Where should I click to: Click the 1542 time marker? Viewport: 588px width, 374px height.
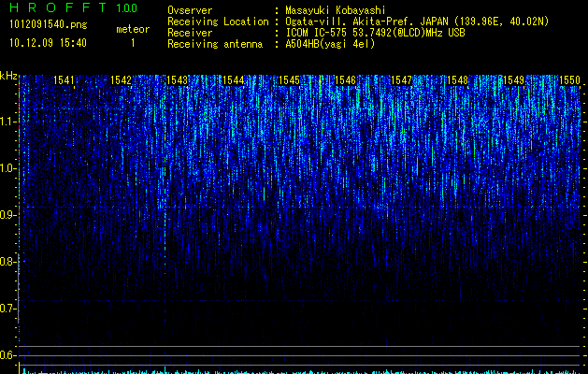[x=122, y=80]
